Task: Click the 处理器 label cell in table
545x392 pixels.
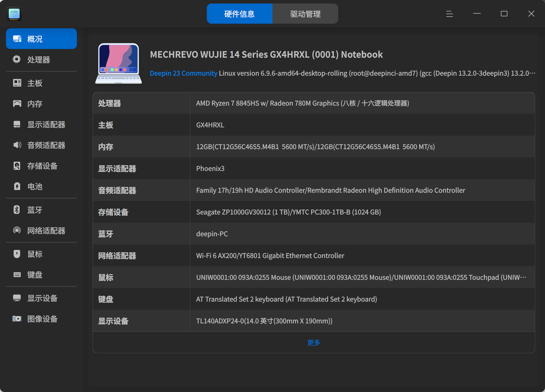Action: coord(141,103)
